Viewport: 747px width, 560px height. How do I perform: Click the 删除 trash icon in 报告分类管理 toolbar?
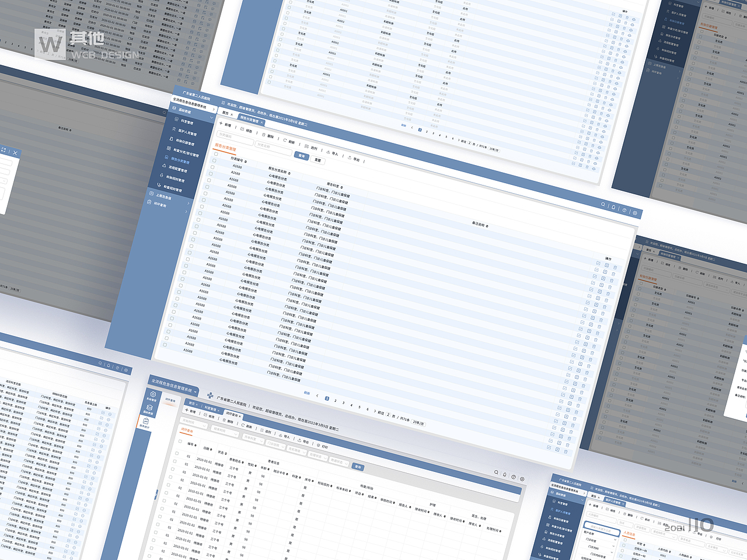[x=264, y=135]
